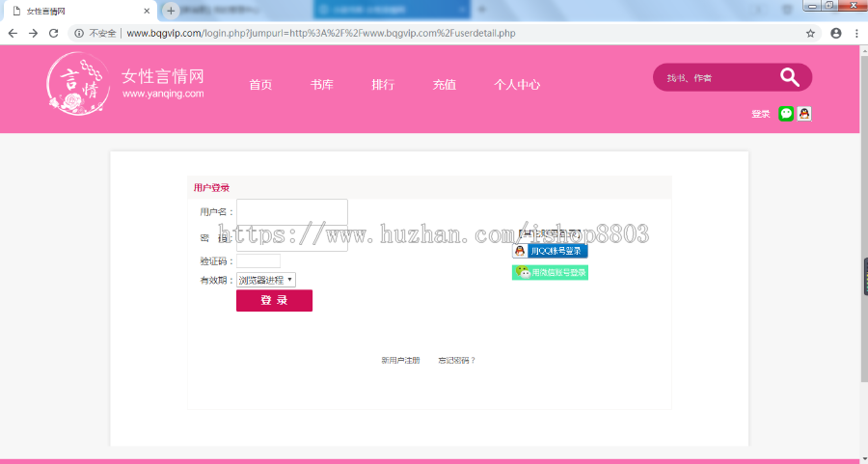Open the 排行 nav item
The image size is (868, 464).
coord(383,85)
